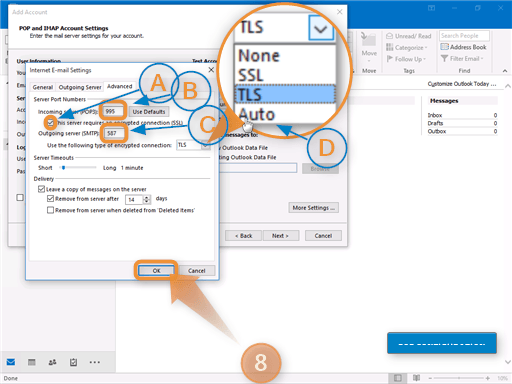The height and width of the screenshot is (384, 512).
Task: Close the Add Account dialog window
Action: point(339,12)
